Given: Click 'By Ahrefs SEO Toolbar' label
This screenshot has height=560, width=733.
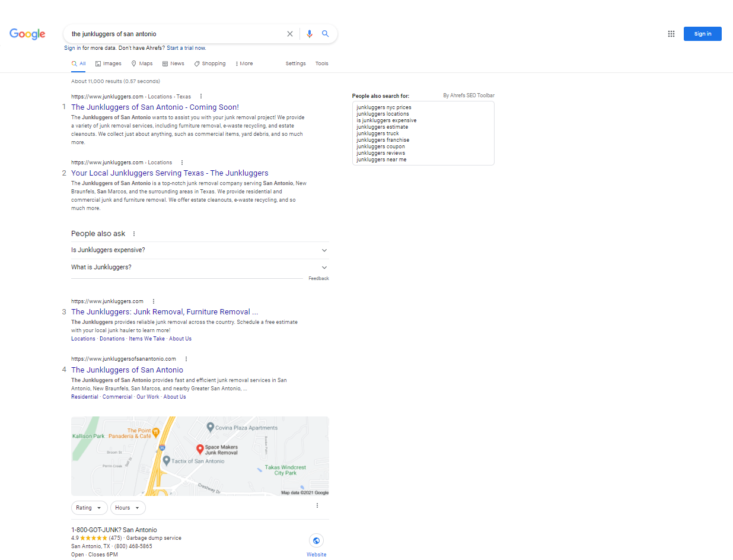Looking at the screenshot, I should click(x=469, y=96).
